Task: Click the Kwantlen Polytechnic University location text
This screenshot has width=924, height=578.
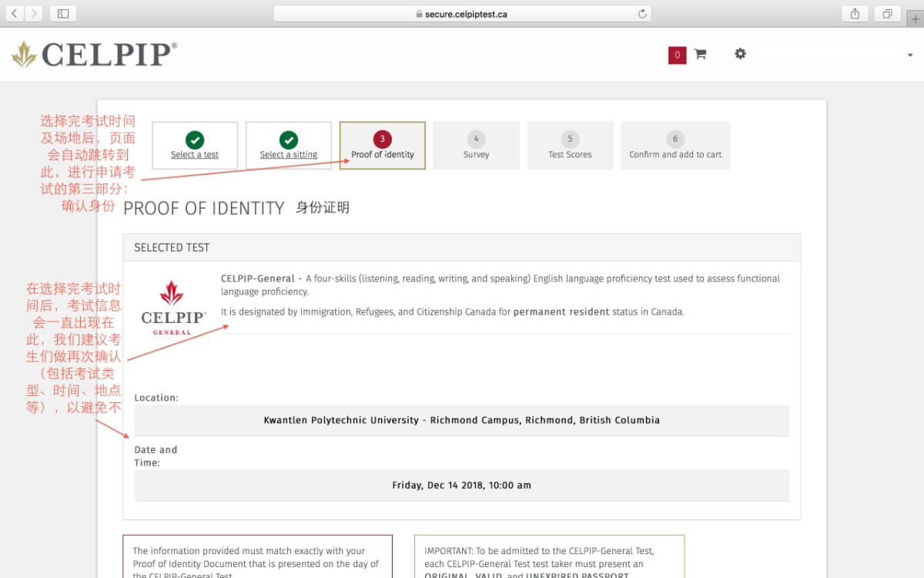Action: coord(462,420)
